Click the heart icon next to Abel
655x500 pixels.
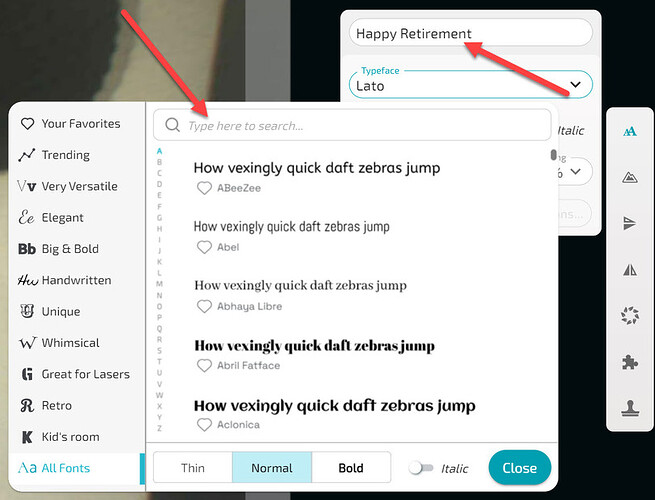click(204, 247)
